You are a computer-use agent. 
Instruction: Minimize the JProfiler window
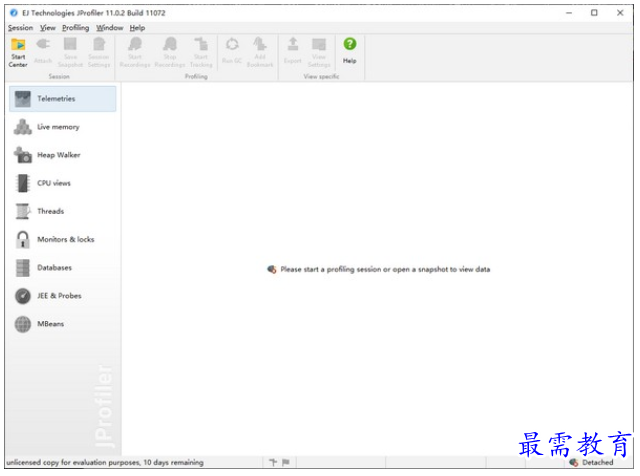click(x=569, y=13)
